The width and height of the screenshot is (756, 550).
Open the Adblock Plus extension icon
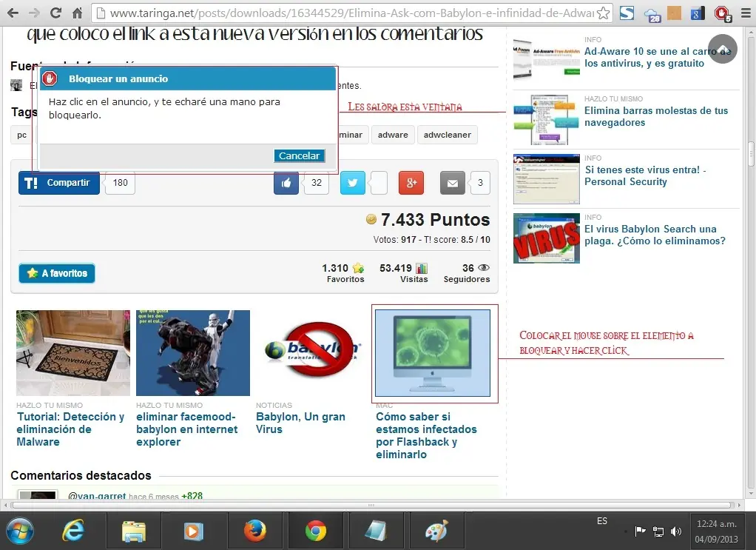723,13
